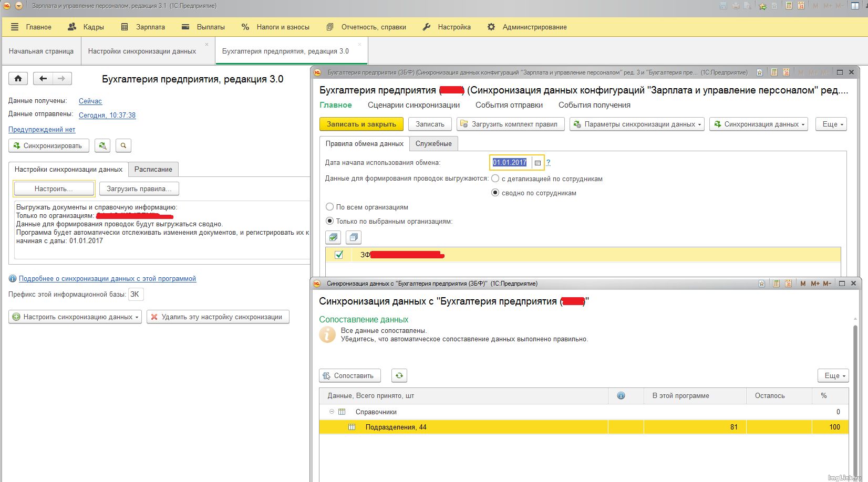Open the calculator icon in main title bar
The width and height of the screenshot is (868, 482).
pyautogui.click(x=789, y=6)
